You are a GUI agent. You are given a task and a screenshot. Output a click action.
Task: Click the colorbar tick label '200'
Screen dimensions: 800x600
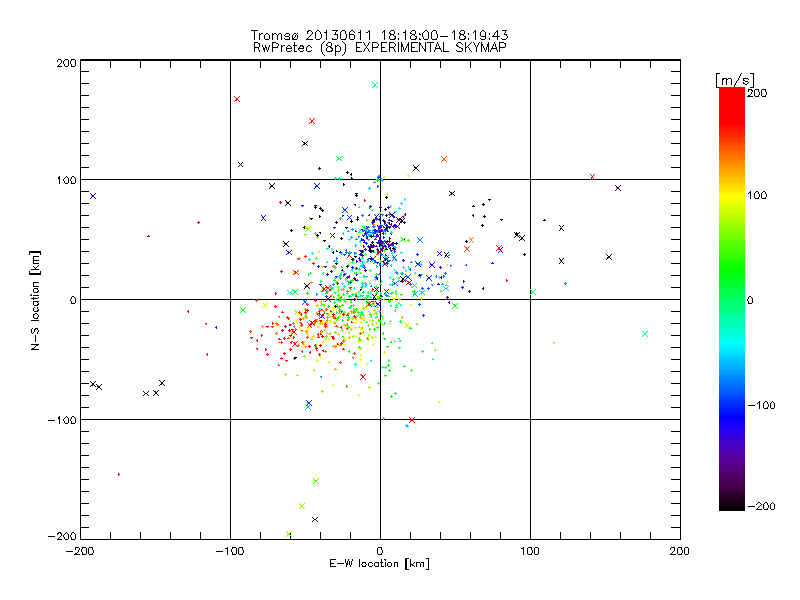tap(757, 93)
